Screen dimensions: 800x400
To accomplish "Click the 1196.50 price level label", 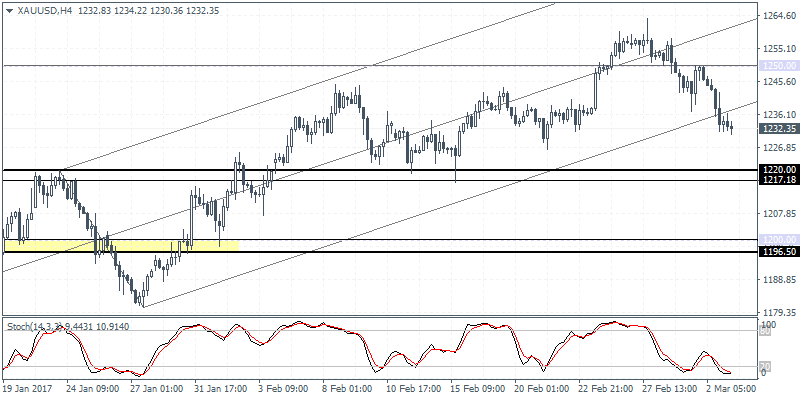I will point(777,251).
